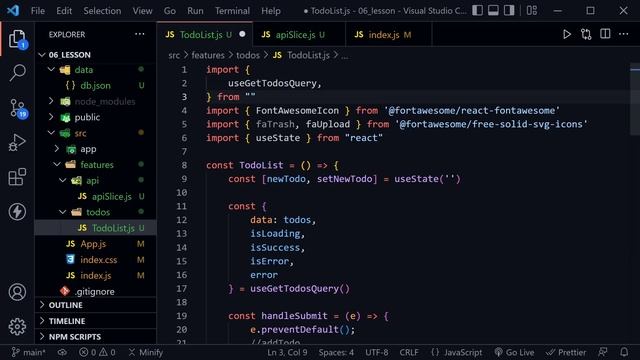This screenshot has height=360, width=640.
Task: Click the notifications bell in status bar
Action: pyautogui.click(x=624, y=352)
